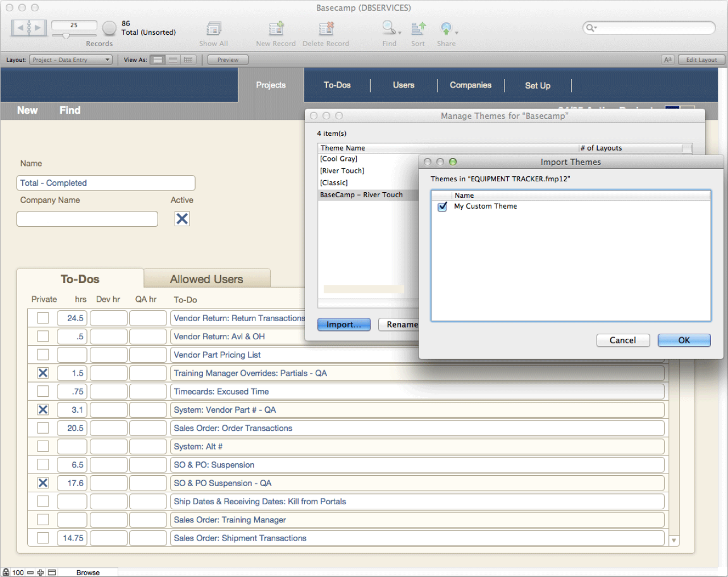Image resolution: width=728 pixels, height=577 pixels.
Task: Toggle Private for Vendor Part Pricing List
Action: (x=43, y=355)
